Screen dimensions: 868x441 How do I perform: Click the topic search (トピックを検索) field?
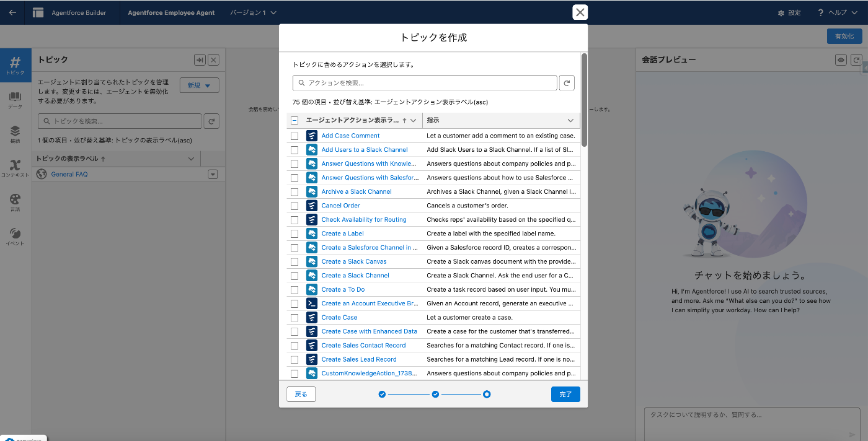[x=120, y=121]
